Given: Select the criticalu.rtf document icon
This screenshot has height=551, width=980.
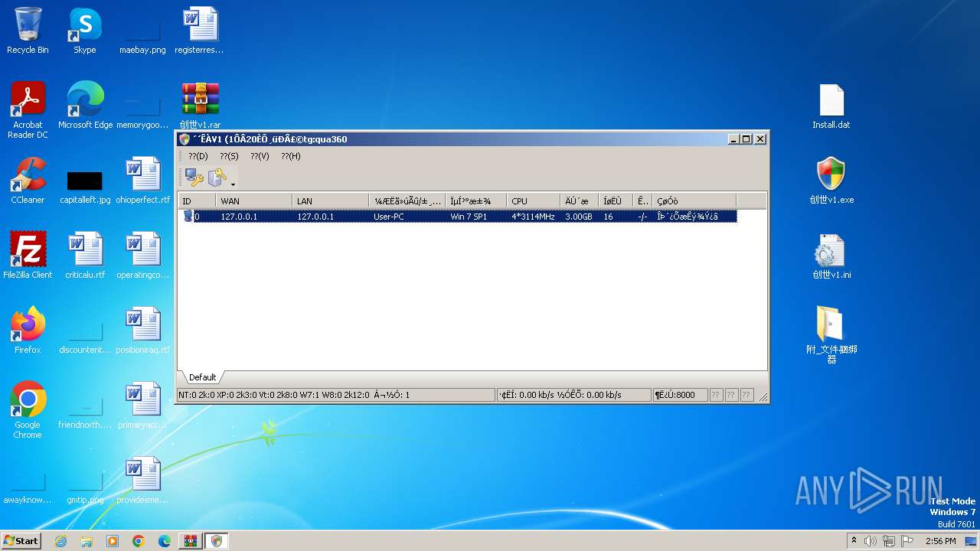Looking at the screenshot, I should coord(85,256).
